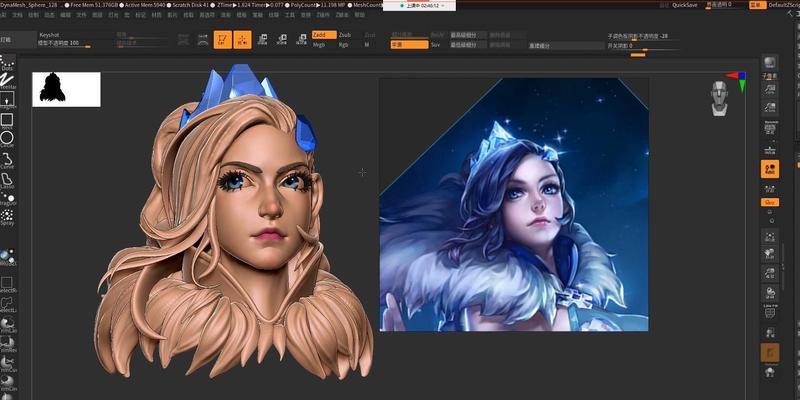Choose the Lasso stroke shape
800x400 pixels.
point(7,181)
